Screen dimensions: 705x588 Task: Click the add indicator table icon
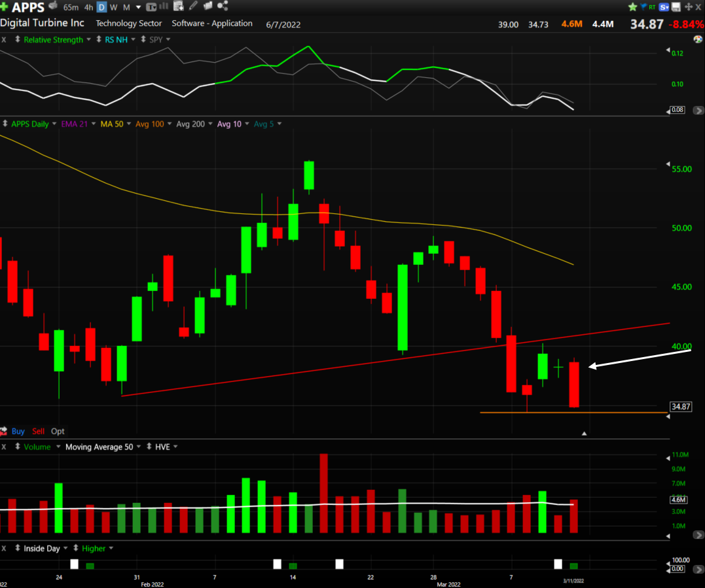click(179, 6)
